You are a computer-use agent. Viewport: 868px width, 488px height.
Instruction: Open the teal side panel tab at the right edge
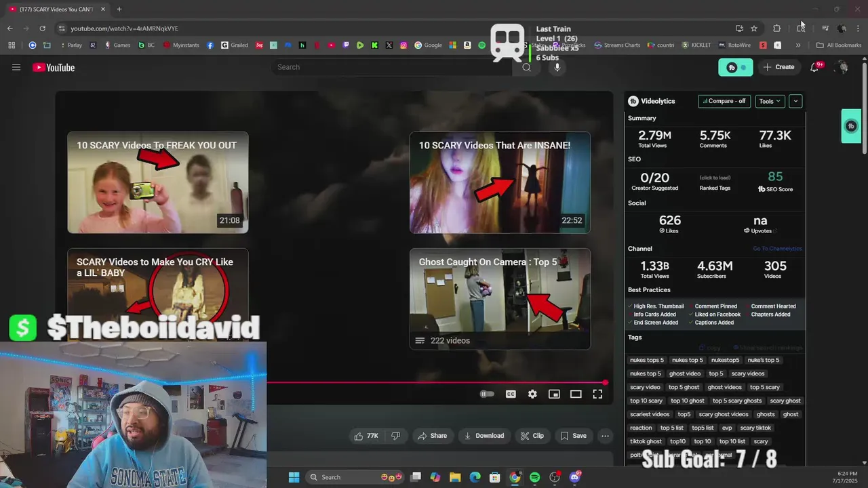click(x=851, y=126)
